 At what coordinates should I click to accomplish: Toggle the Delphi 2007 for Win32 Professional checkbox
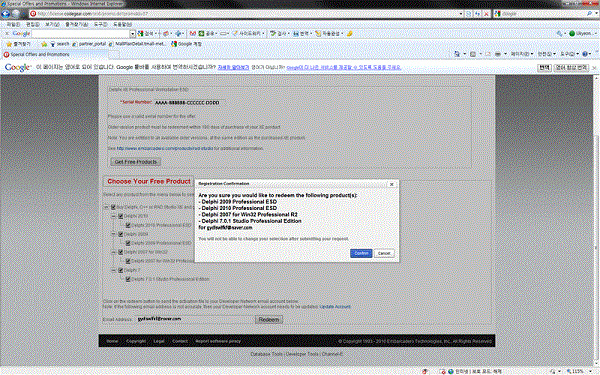tap(128, 261)
